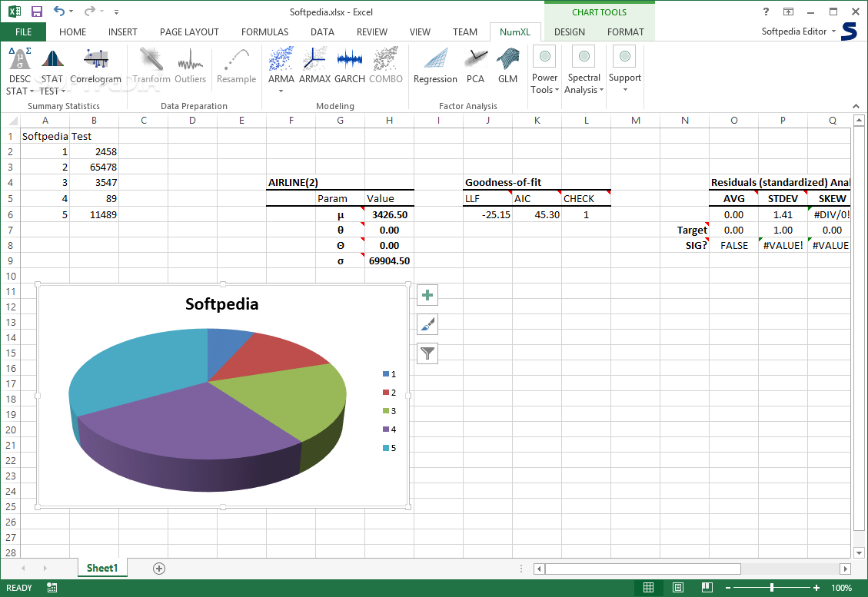Image resolution: width=868 pixels, height=597 pixels.
Task: Click the 100% zoom level
Action: (841, 588)
